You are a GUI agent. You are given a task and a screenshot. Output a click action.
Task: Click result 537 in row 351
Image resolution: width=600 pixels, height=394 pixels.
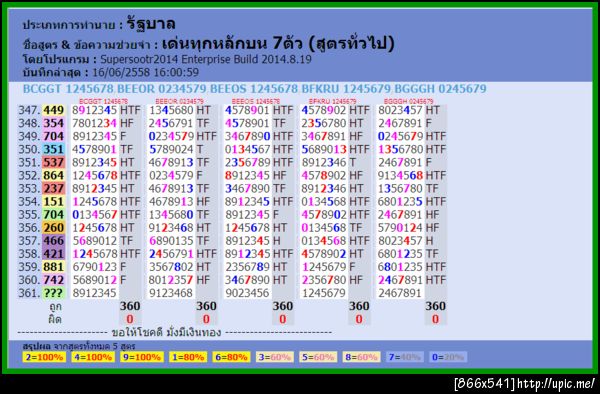click(x=53, y=162)
